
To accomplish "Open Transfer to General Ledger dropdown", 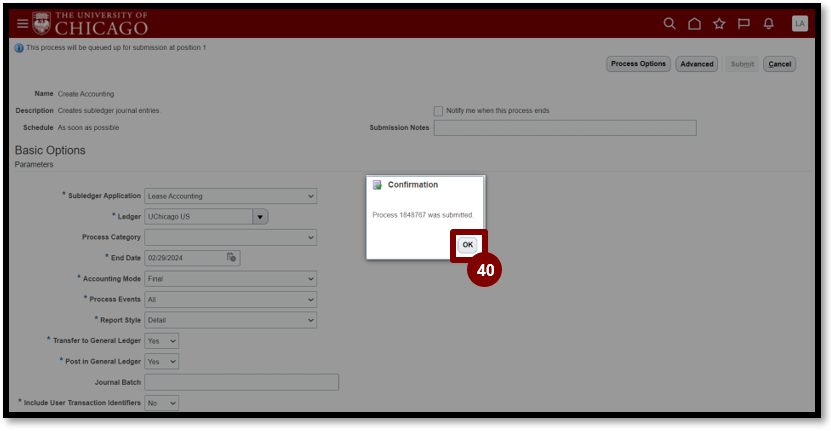I will [x=162, y=340].
